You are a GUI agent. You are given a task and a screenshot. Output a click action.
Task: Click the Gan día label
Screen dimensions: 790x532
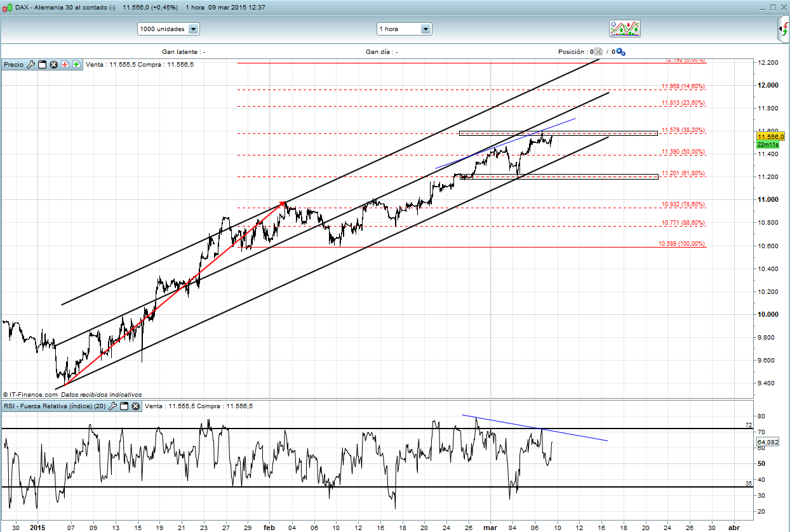click(x=382, y=52)
